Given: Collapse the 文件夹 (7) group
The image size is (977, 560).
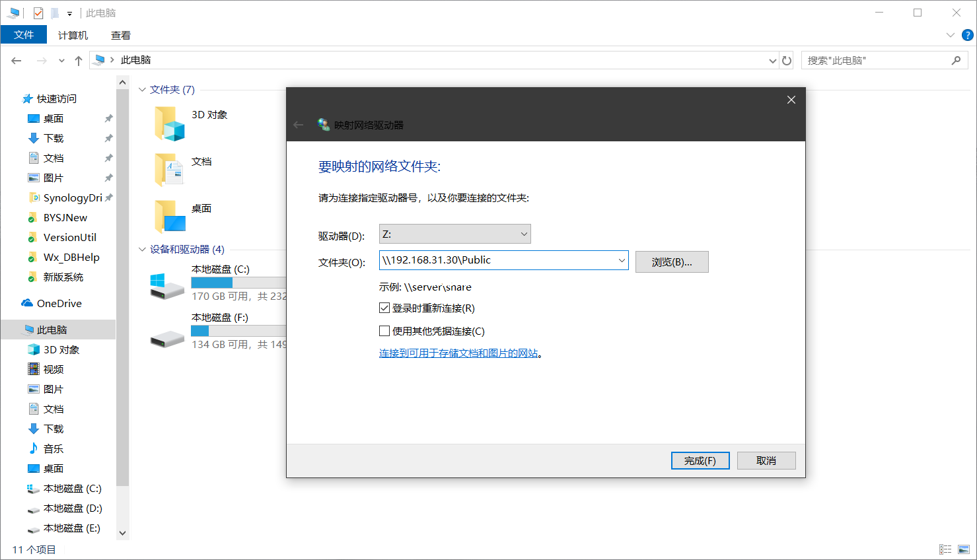Looking at the screenshot, I should pyautogui.click(x=142, y=90).
